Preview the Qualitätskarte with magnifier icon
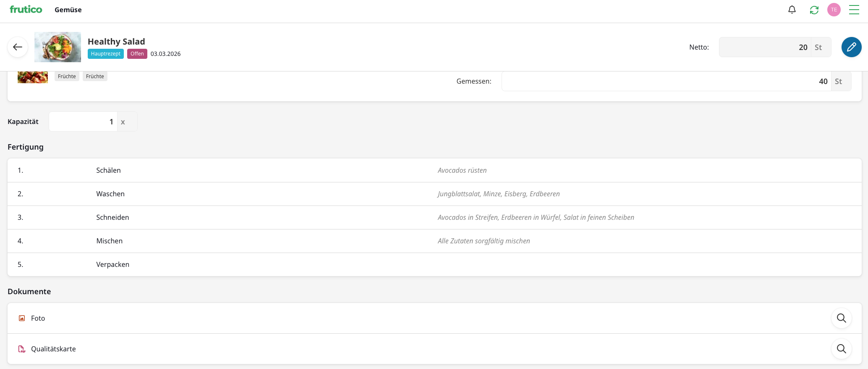This screenshot has width=868, height=369. [841, 349]
